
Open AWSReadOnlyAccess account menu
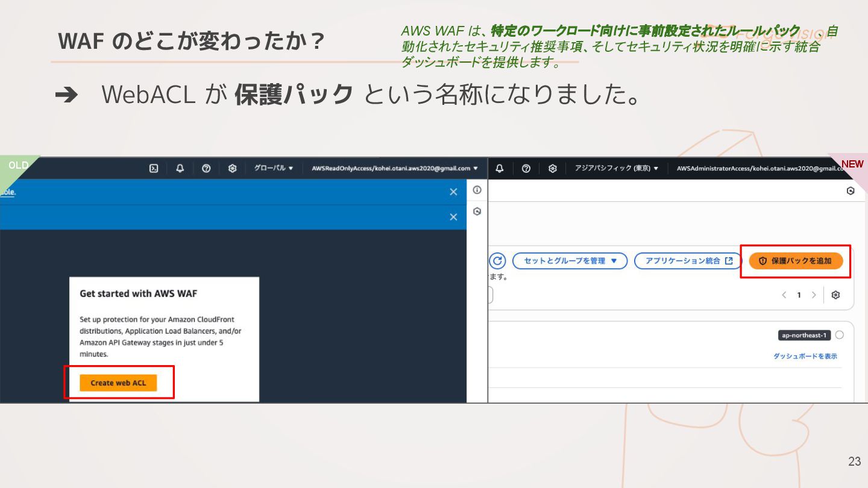[x=395, y=169]
